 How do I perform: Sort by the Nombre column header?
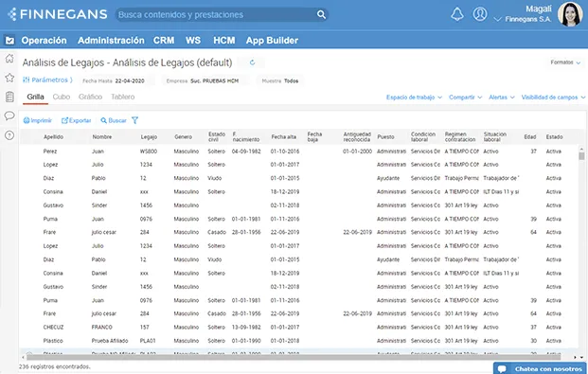(102, 137)
